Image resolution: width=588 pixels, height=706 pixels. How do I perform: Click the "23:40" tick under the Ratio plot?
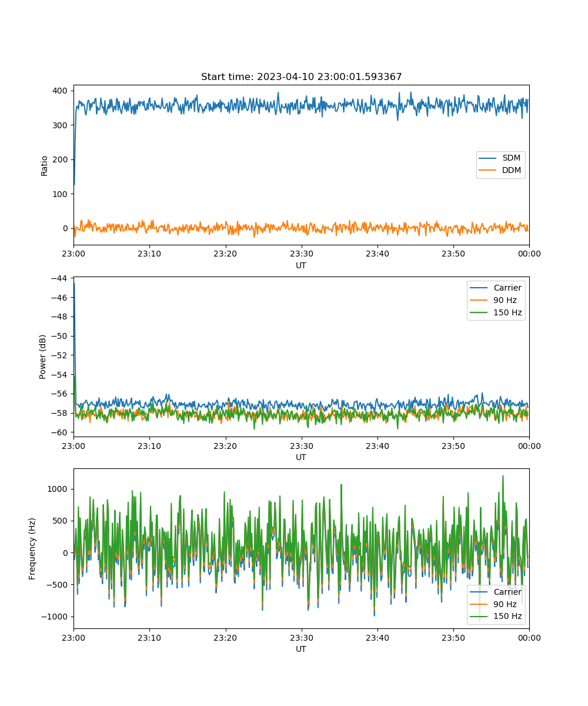pos(377,254)
